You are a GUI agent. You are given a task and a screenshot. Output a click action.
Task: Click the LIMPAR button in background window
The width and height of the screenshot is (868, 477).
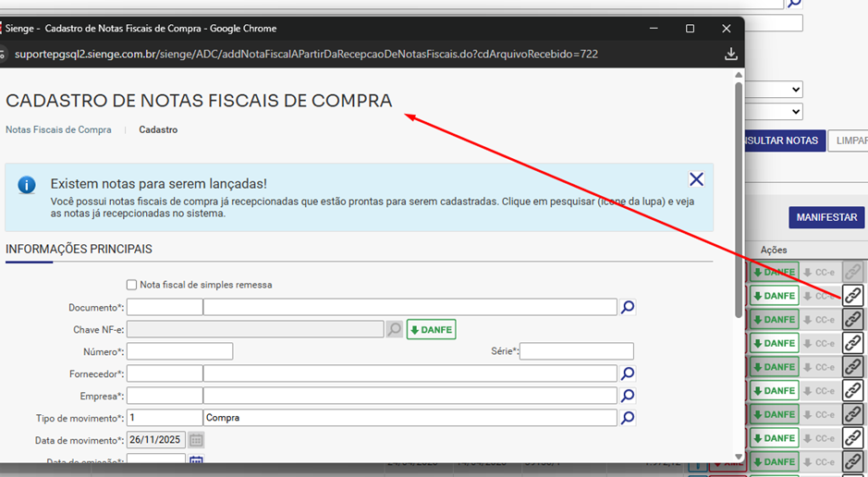848,141
